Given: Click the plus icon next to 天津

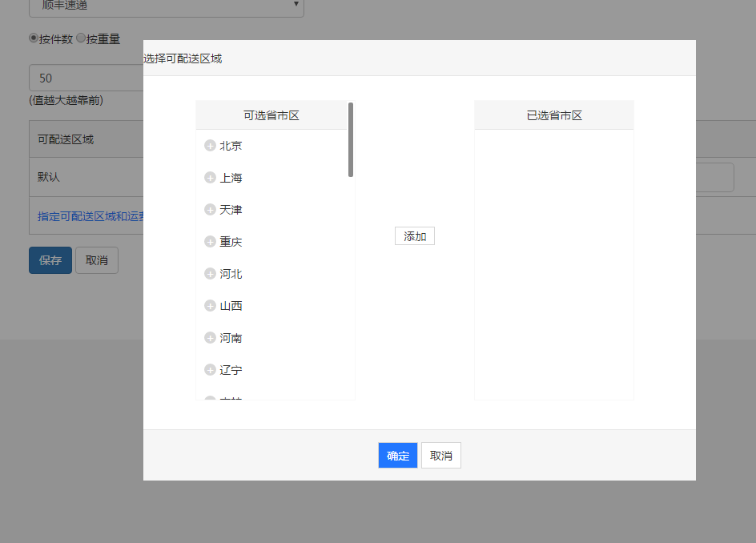Looking at the screenshot, I should [209, 209].
